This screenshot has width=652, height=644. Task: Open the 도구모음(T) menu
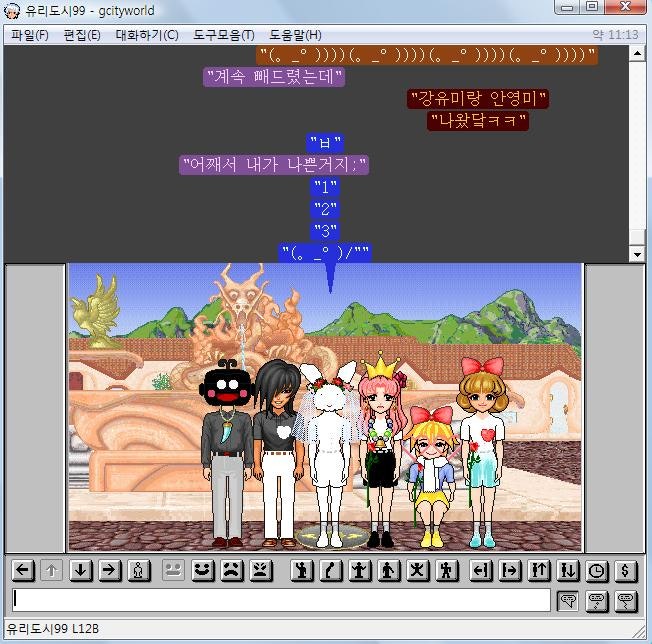pyautogui.click(x=223, y=35)
